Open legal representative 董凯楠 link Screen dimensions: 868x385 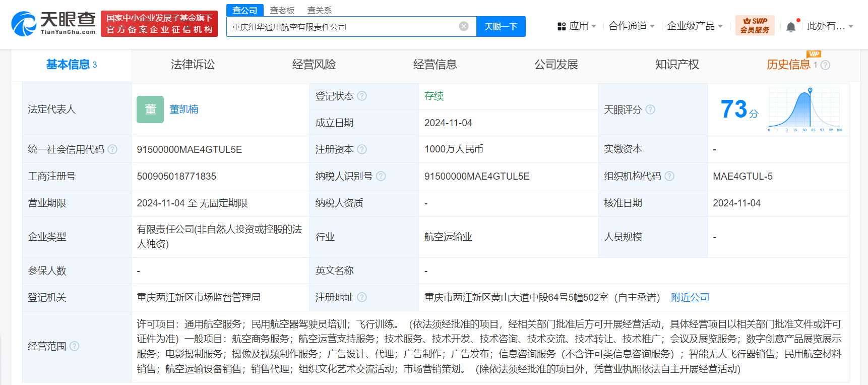[x=183, y=109]
